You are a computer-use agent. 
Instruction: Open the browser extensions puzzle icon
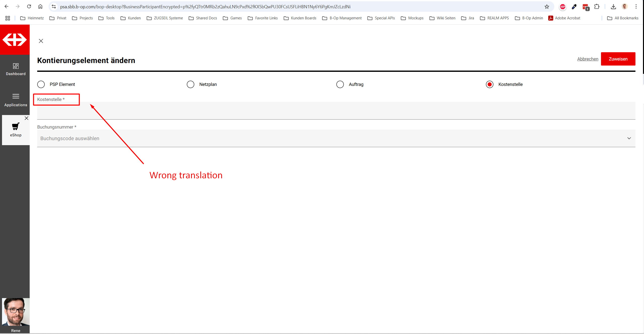pos(597,7)
